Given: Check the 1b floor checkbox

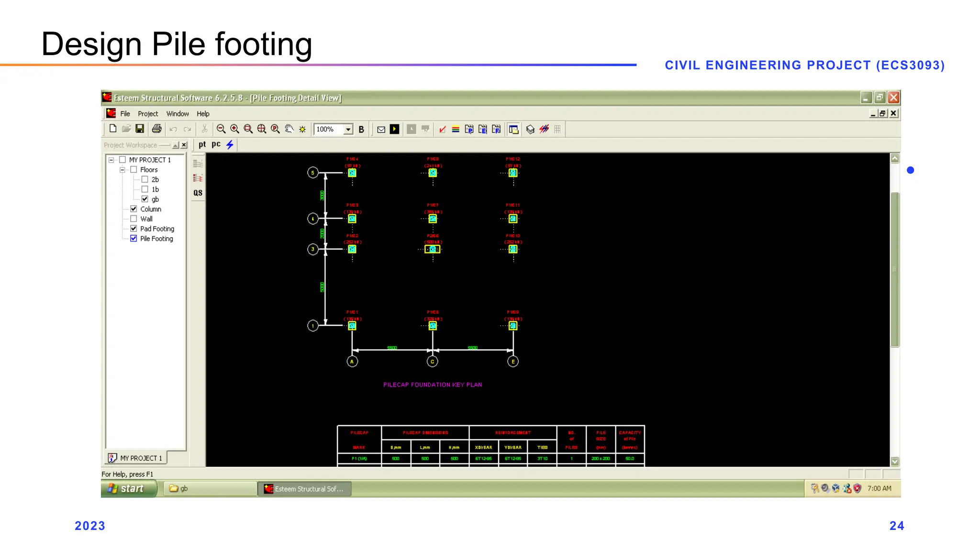Looking at the screenshot, I should [145, 189].
